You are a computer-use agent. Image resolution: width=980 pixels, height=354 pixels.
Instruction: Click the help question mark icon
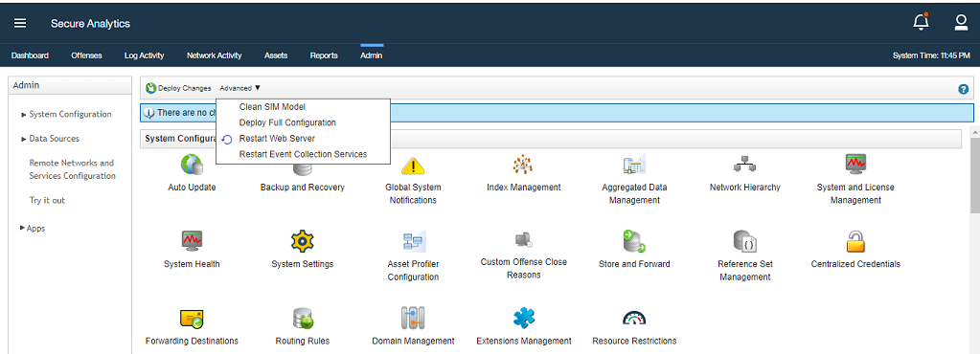(963, 89)
